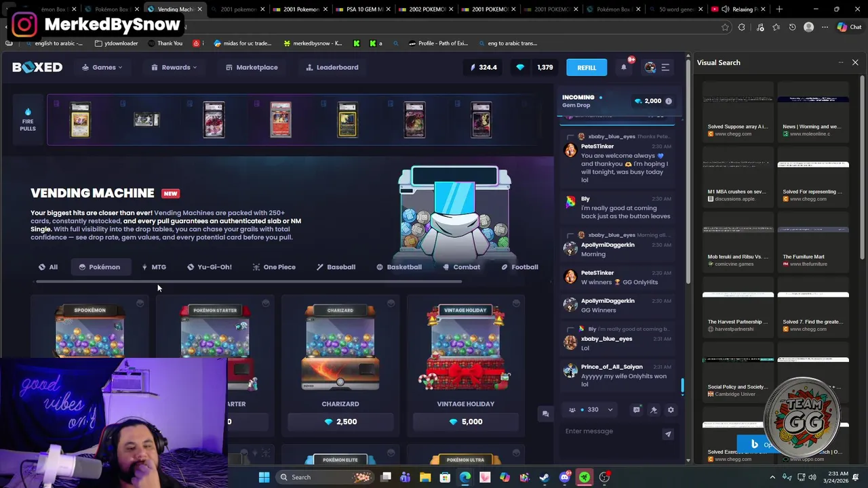Image resolution: width=868 pixels, height=488 pixels.
Task: Select the Basketball category tab
Action: [399, 267]
